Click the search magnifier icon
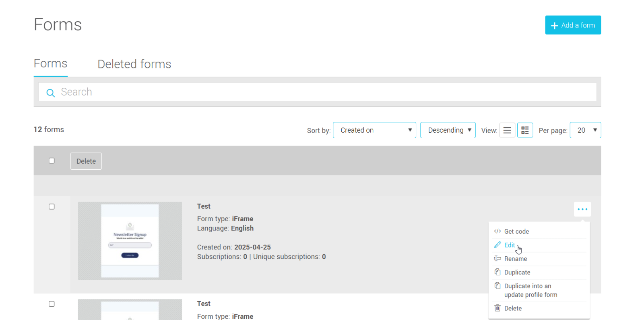Viewport: 644px width, 320px height. [51, 93]
